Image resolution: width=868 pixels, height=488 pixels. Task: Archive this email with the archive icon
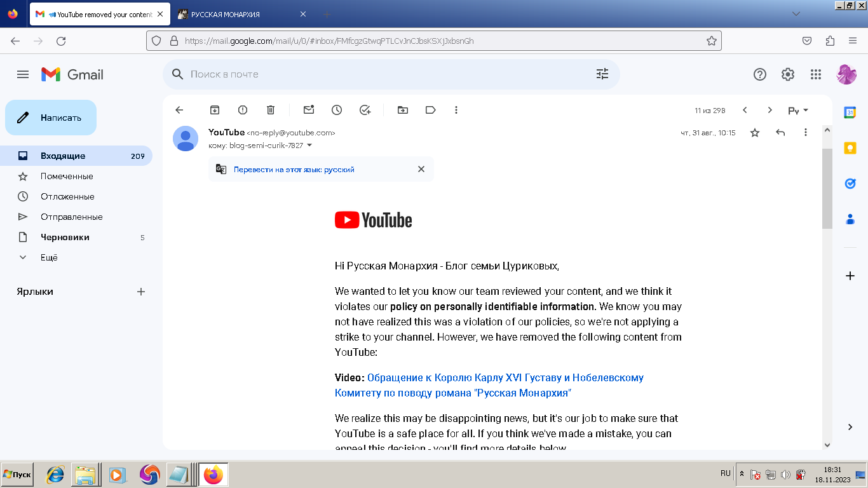pyautogui.click(x=215, y=110)
